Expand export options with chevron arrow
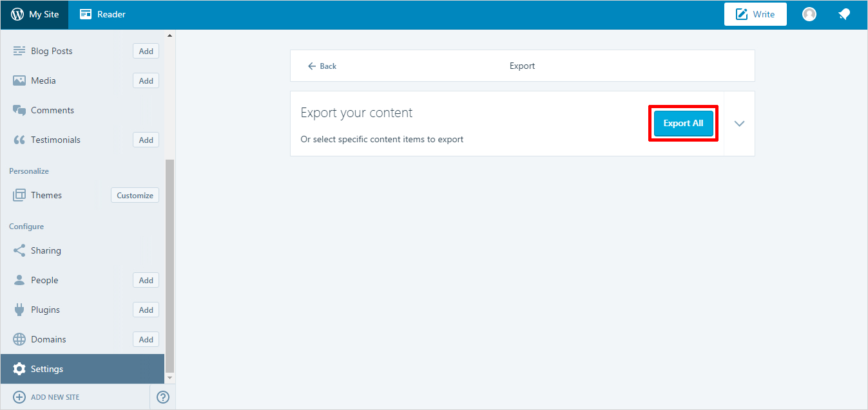This screenshot has width=868, height=410. coord(739,124)
